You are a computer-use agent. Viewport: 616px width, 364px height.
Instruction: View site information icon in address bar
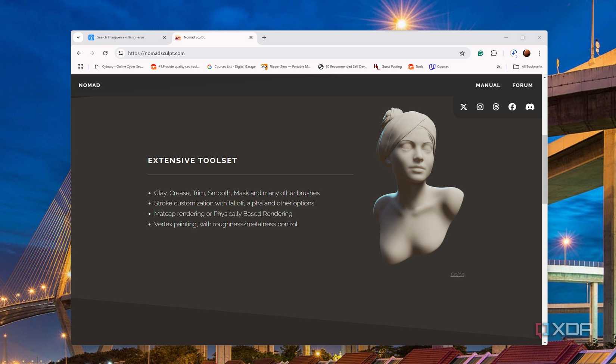click(121, 53)
